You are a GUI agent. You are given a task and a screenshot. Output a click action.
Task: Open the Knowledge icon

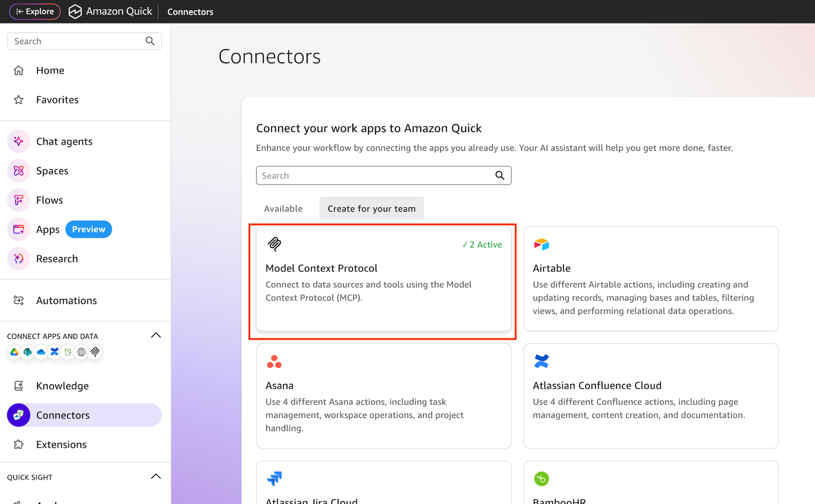click(x=19, y=386)
